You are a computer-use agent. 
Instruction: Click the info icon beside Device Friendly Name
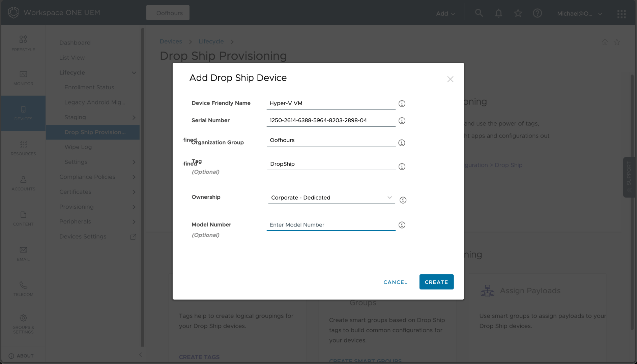coord(402,104)
